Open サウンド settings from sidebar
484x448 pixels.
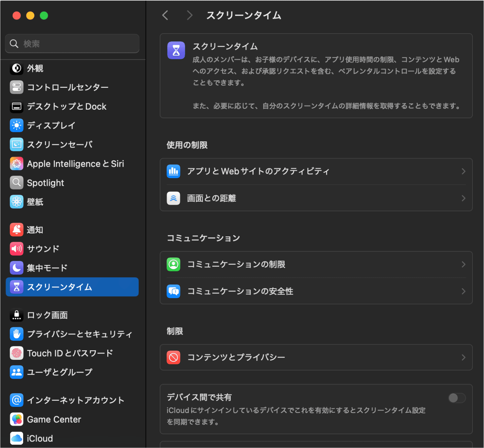(17, 249)
